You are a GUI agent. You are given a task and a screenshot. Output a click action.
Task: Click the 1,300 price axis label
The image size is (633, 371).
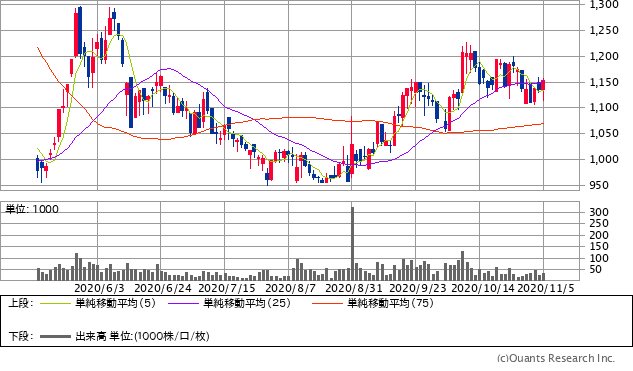coord(604,5)
